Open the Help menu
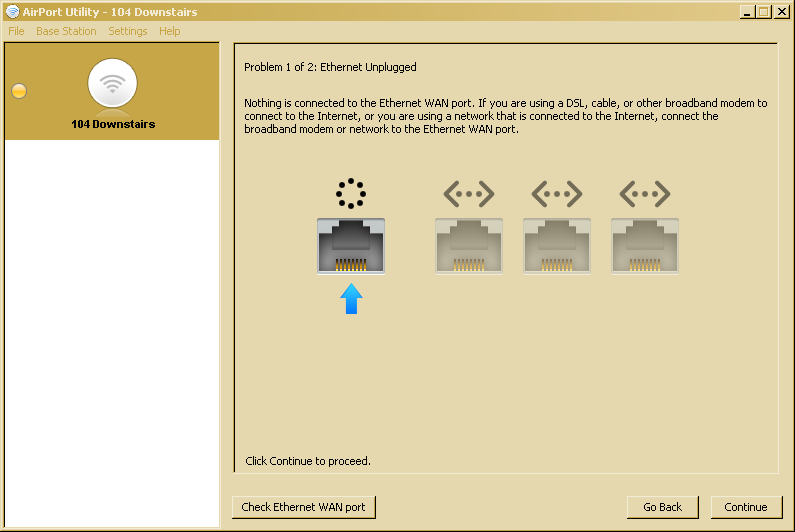The image size is (795, 532). [170, 31]
